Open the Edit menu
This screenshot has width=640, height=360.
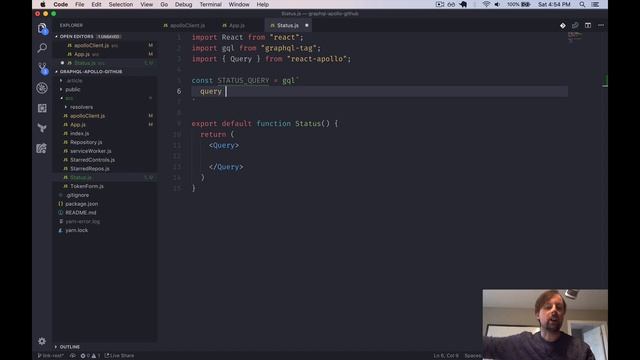click(96, 4)
